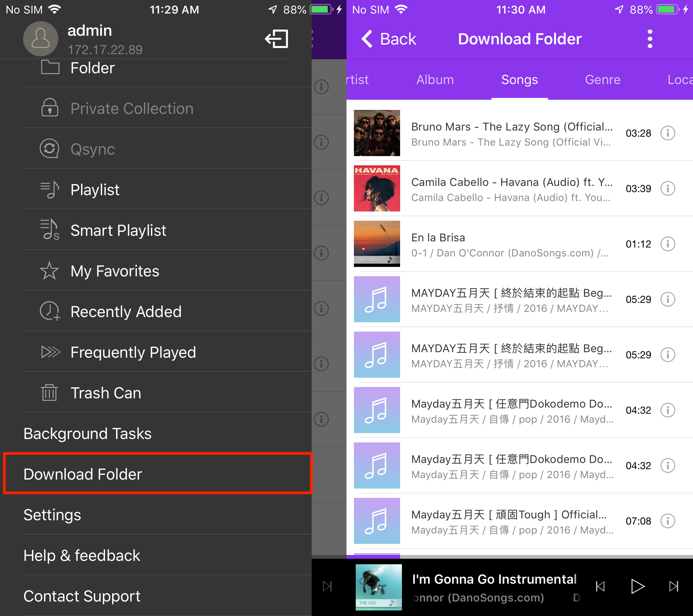Image resolution: width=693 pixels, height=616 pixels.
Task: Show info for En la Brisa
Action: coord(667,244)
